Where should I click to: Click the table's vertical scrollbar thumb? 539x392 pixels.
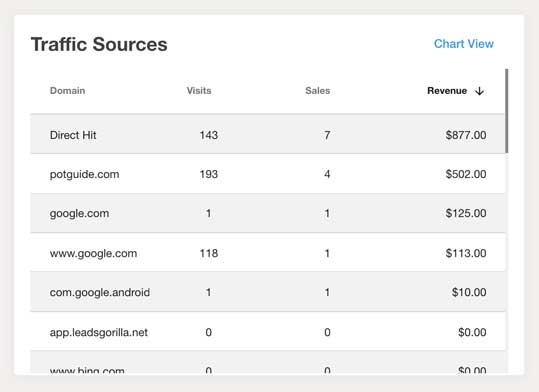point(507,111)
